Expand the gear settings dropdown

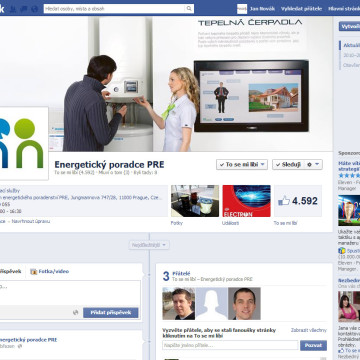coord(313,164)
